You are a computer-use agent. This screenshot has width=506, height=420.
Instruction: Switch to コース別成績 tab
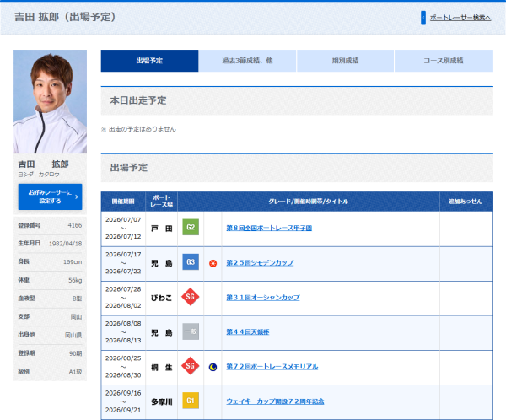(444, 61)
